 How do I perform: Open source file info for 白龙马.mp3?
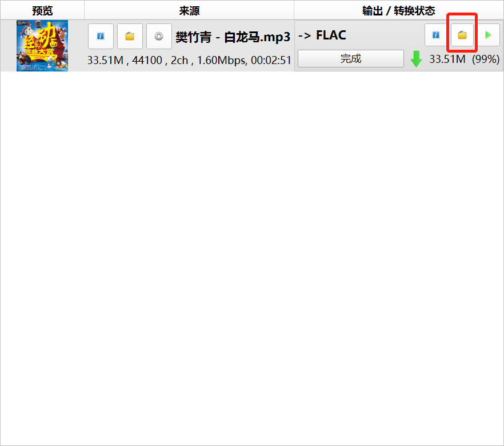pyautogui.click(x=101, y=36)
